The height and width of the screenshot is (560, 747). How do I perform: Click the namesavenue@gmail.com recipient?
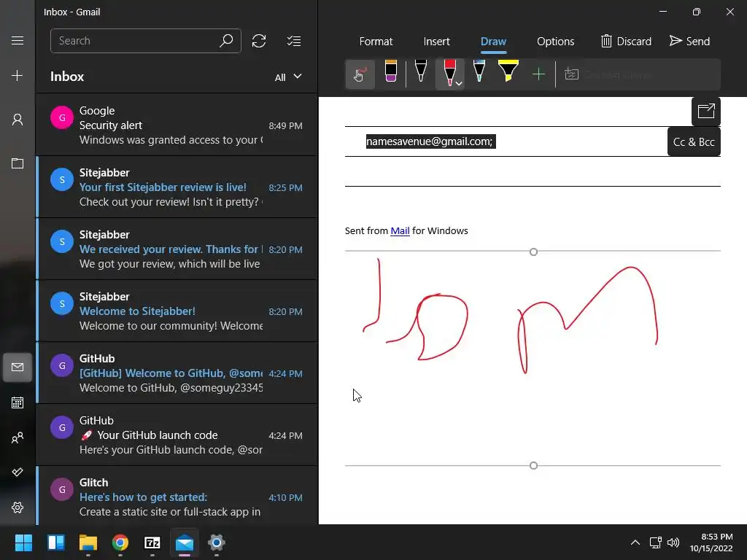point(430,141)
